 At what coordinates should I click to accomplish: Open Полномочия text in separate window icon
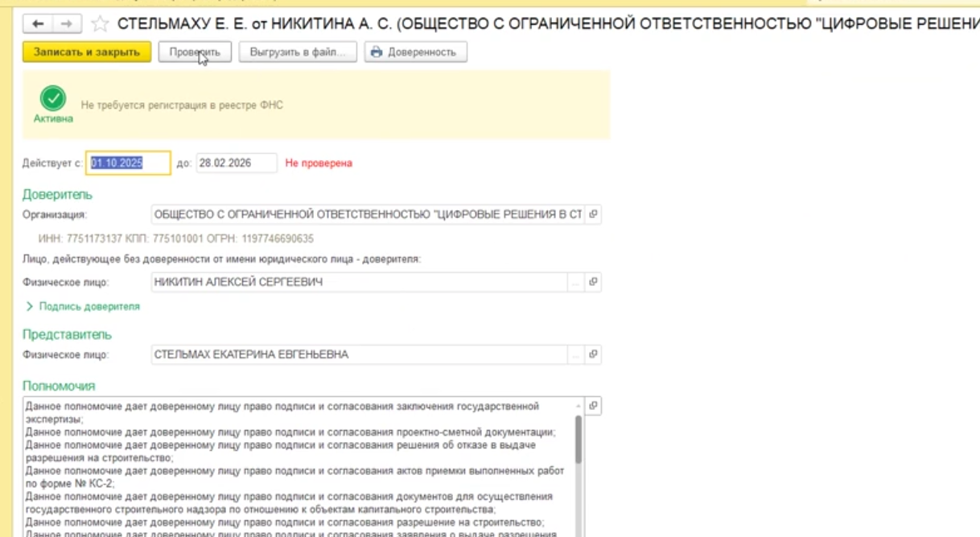(593, 407)
